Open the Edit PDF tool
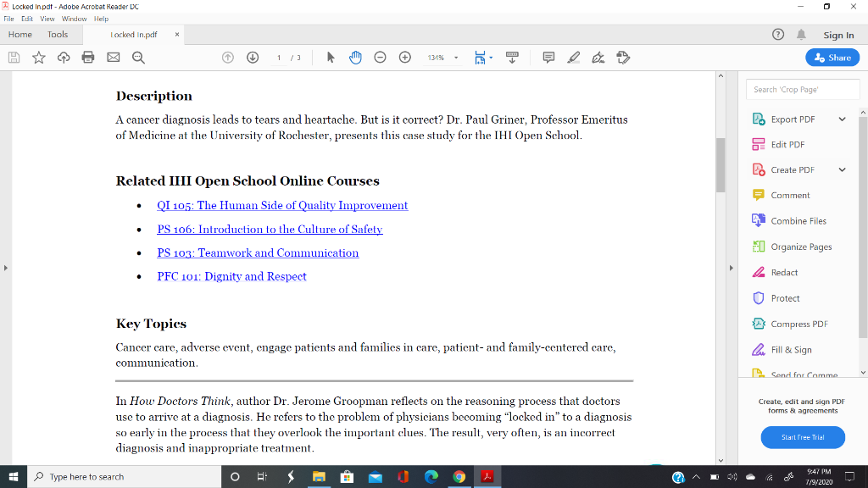 tap(788, 144)
